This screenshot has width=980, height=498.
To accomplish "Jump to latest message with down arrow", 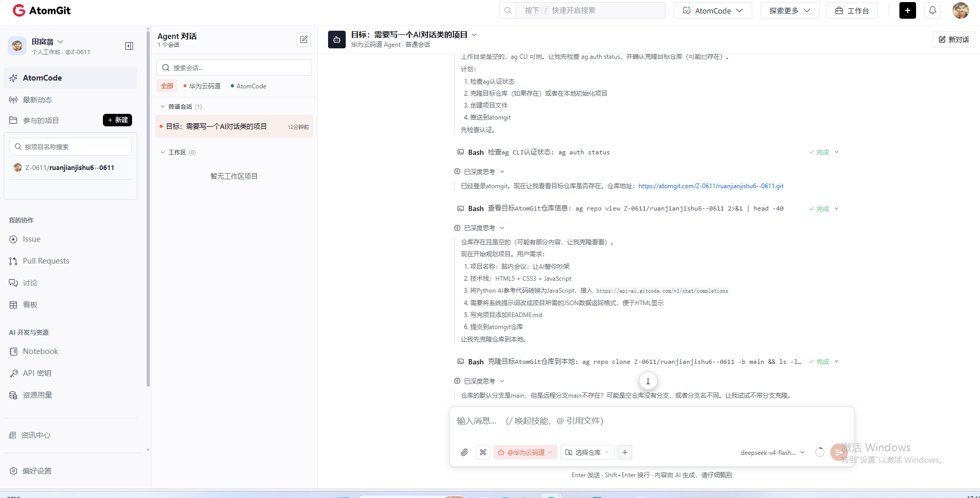I will point(648,381).
